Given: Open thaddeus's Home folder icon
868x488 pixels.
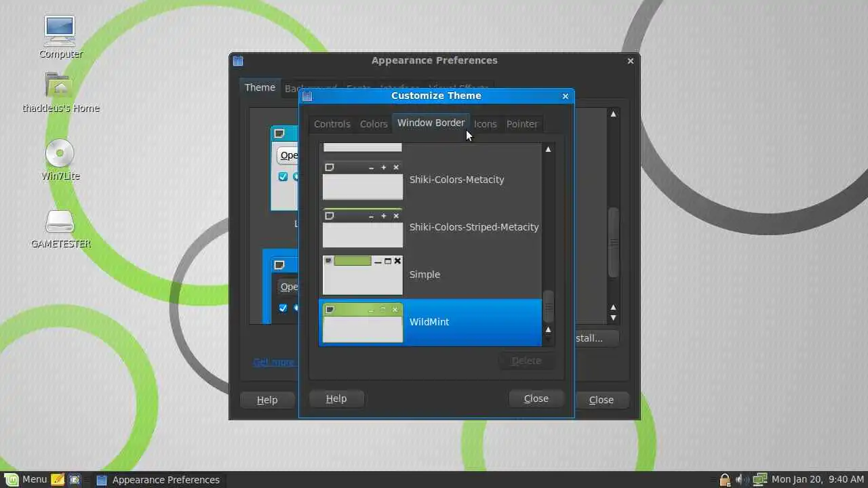Looking at the screenshot, I should pyautogui.click(x=60, y=86).
